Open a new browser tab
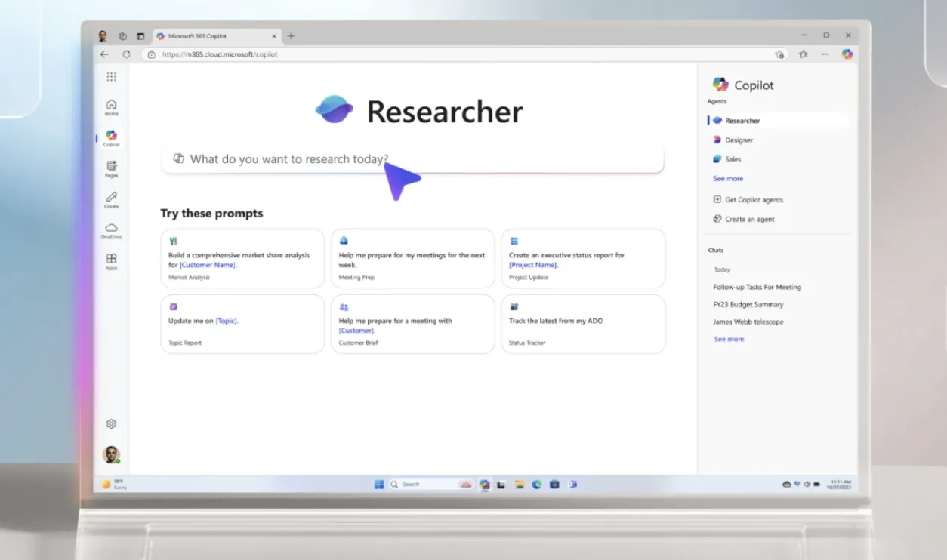The height and width of the screenshot is (560, 947). click(x=291, y=36)
